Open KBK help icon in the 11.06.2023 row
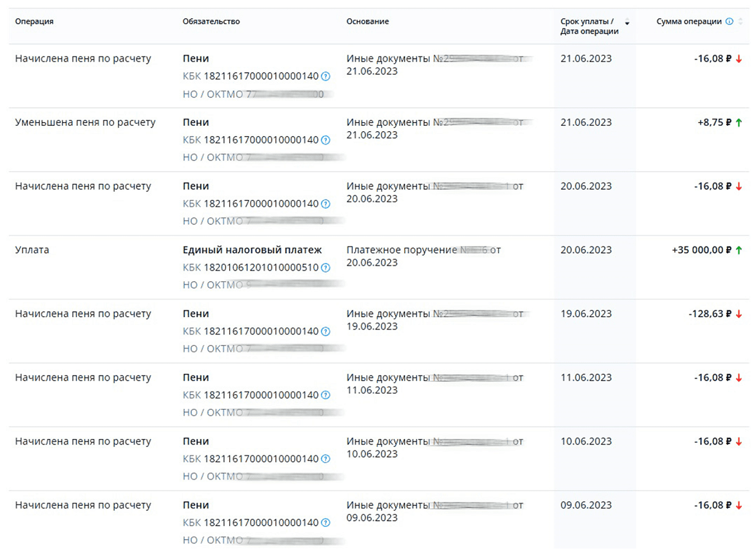756x560 pixels. 325,395
